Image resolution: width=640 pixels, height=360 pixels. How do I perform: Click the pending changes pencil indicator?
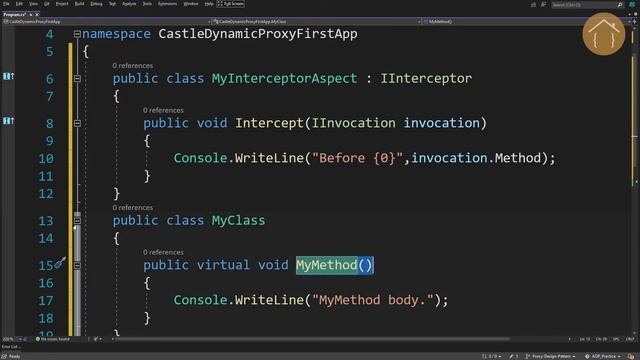[x=513, y=356]
